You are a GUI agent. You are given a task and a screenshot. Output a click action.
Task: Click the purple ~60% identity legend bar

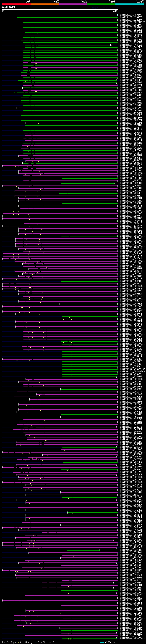73,4
